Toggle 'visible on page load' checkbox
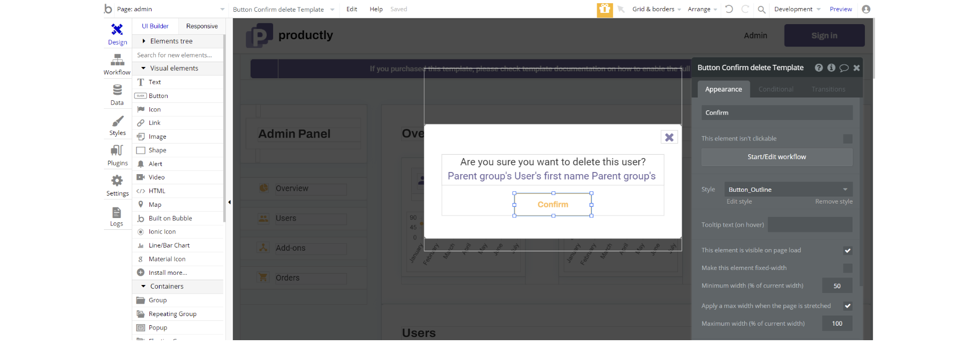The width and height of the screenshot is (980, 345). coord(848,251)
